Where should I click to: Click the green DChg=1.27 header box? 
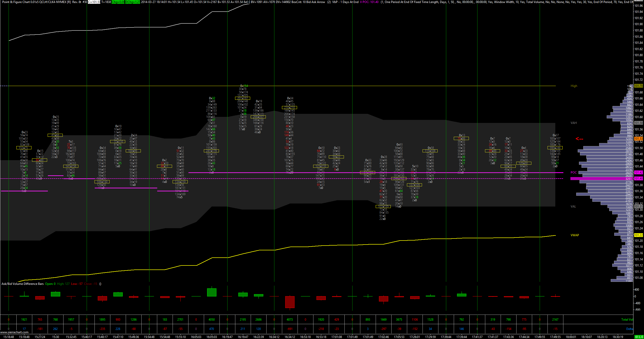tap(133, 2)
